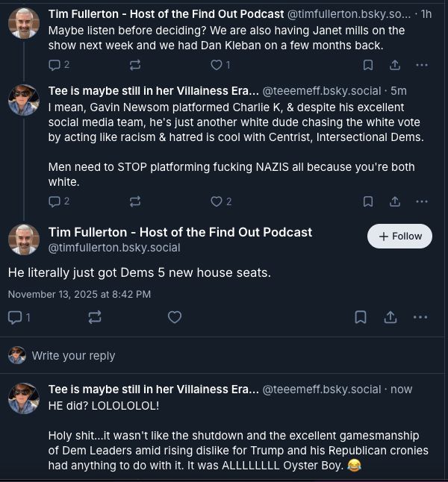Bookmark Tee's Gavin Newsom post
Image resolution: width=448 pixels, height=482 pixels.
click(368, 201)
